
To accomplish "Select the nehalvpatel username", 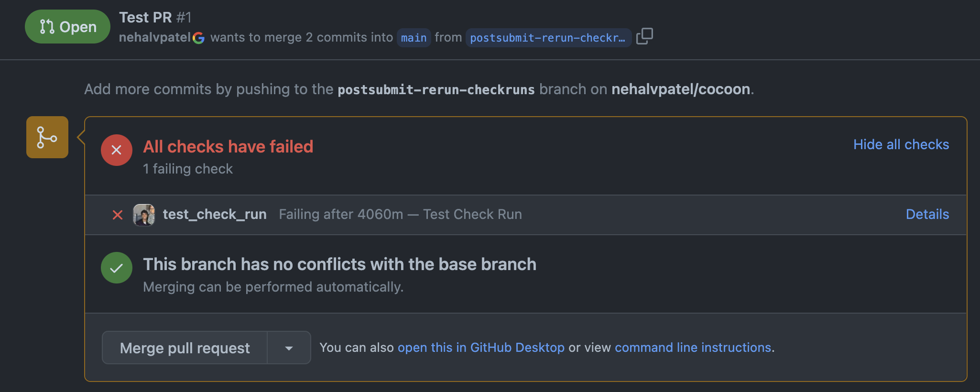I will (x=154, y=37).
